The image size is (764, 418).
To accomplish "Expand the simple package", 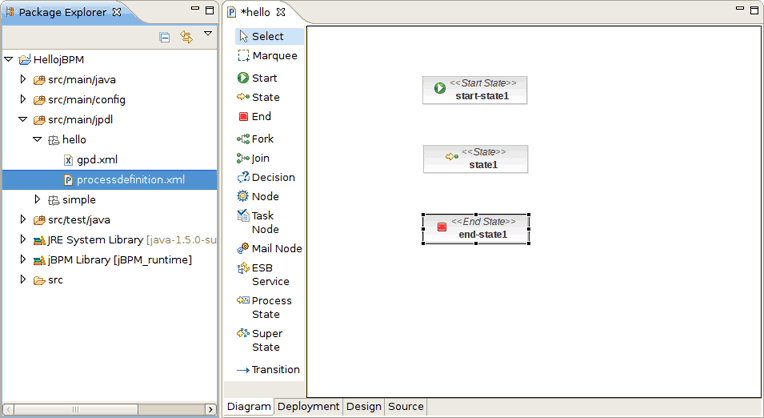I will point(37,199).
